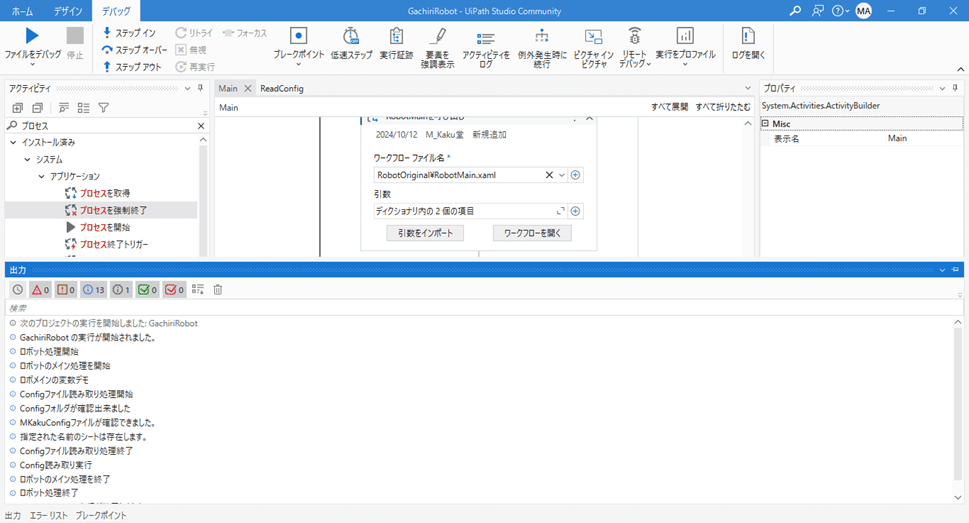Switch to the ReadConfig document tab
969x523 pixels.
pos(282,88)
